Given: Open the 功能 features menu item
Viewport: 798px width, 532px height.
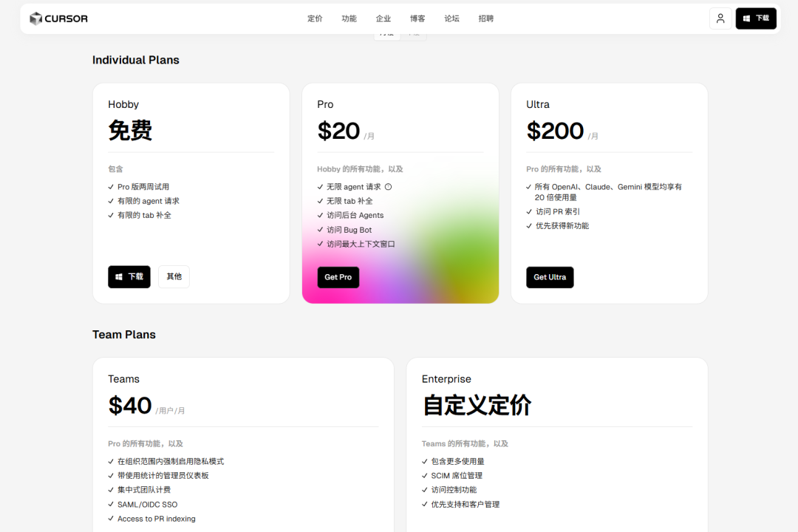Looking at the screenshot, I should point(349,18).
